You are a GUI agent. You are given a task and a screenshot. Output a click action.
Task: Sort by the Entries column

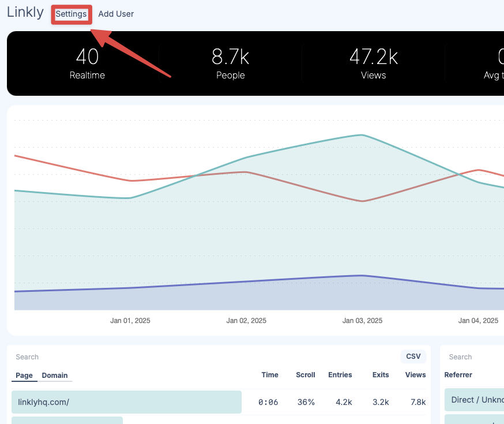tap(340, 375)
